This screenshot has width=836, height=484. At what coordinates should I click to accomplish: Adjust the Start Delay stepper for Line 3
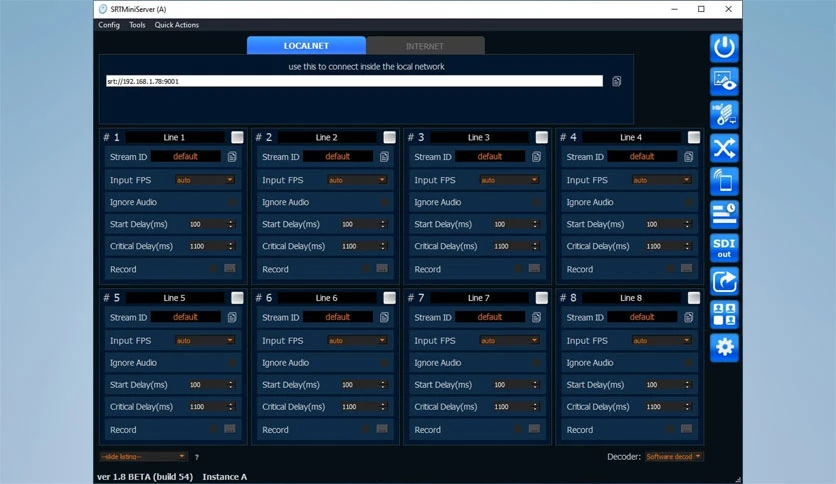pos(535,224)
